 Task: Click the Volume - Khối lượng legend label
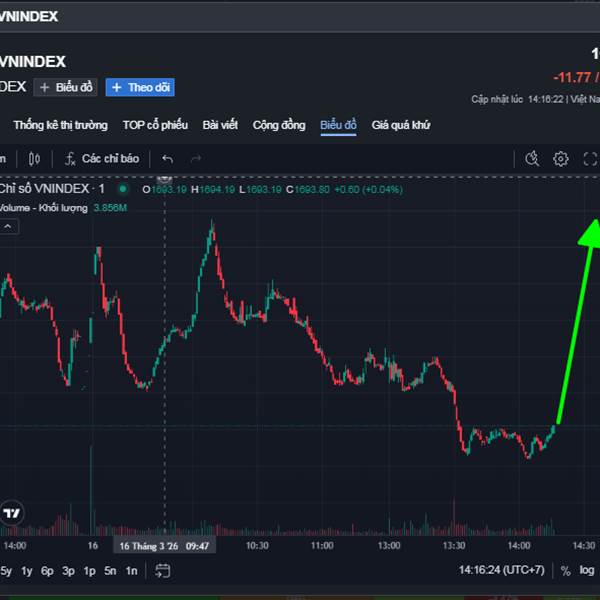click(x=42, y=208)
